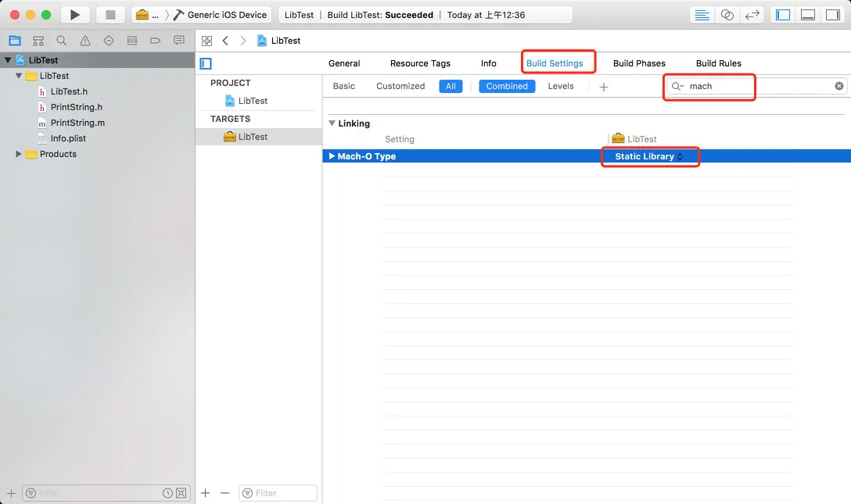Click the LibTest column header
Viewport: 851px width, 504px height.
(634, 139)
